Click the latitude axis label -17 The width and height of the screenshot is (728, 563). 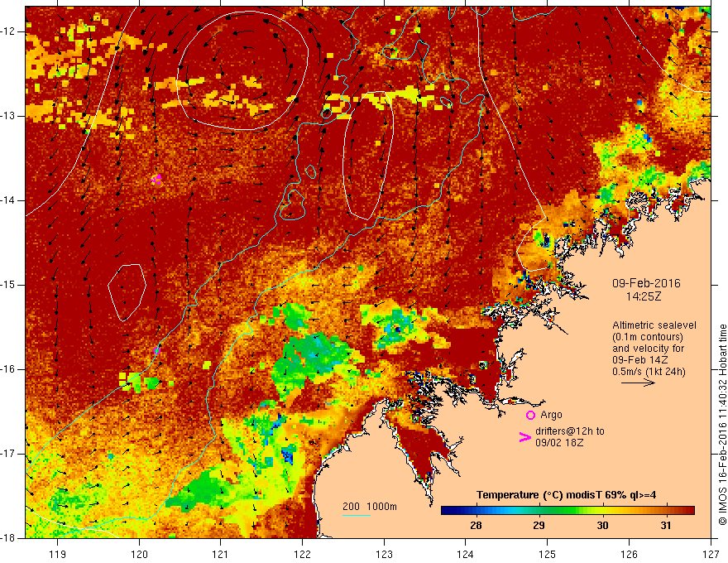tap(9, 454)
